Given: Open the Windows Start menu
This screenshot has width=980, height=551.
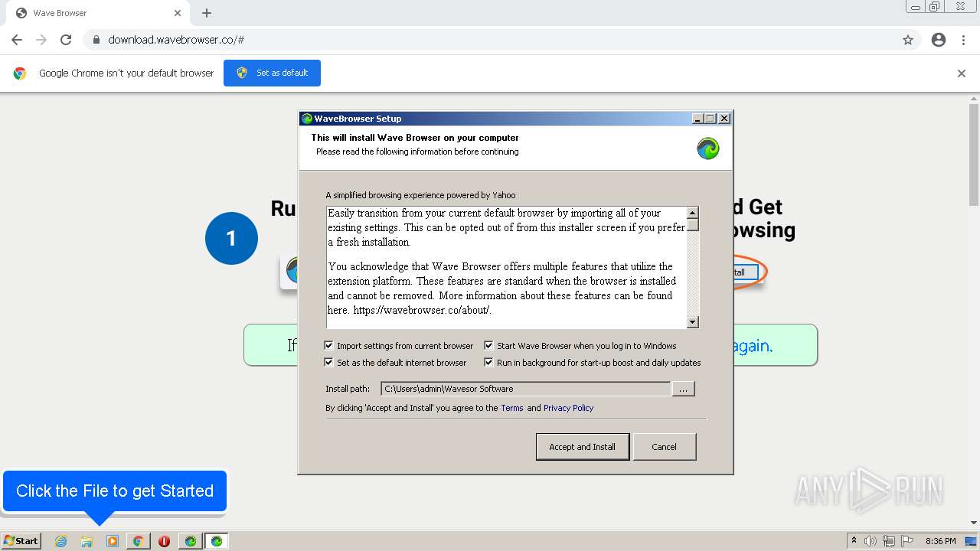Looking at the screenshot, I should 21,541.
